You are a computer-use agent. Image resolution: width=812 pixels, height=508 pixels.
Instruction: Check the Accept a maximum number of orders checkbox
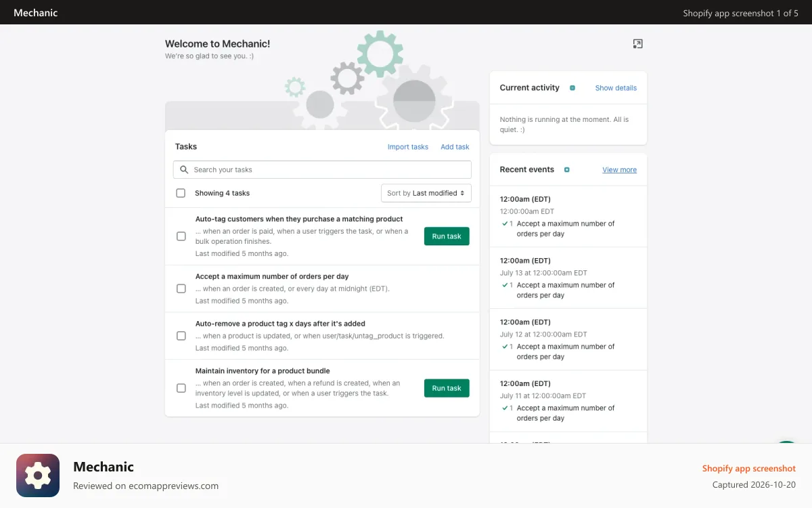coord(181,289)
